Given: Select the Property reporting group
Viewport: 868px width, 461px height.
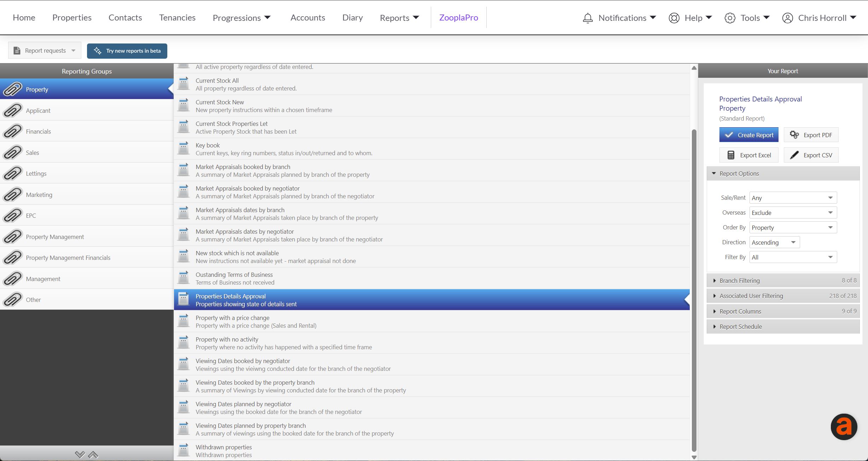Looking at the screenshot, I should [x=87, y=89].
